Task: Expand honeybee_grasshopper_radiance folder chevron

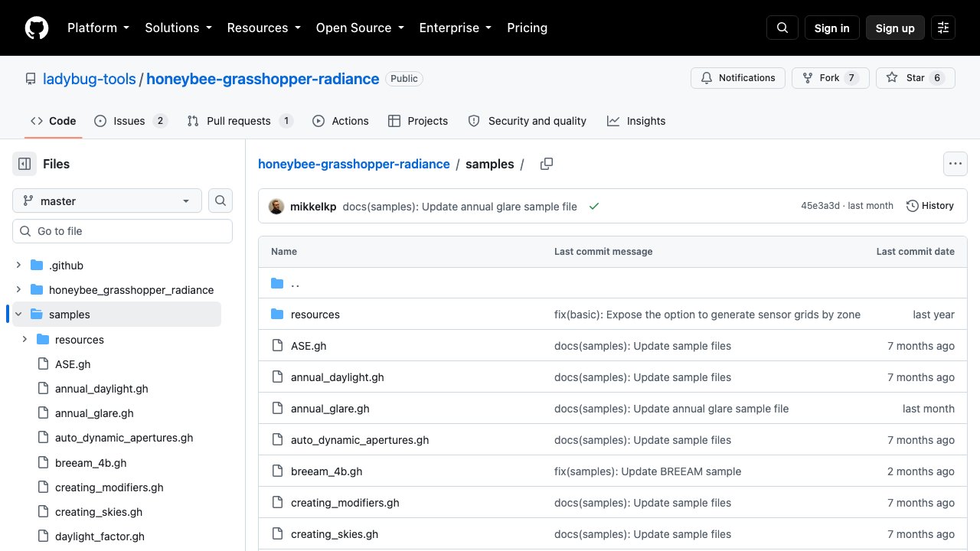Action: point(18,290)
